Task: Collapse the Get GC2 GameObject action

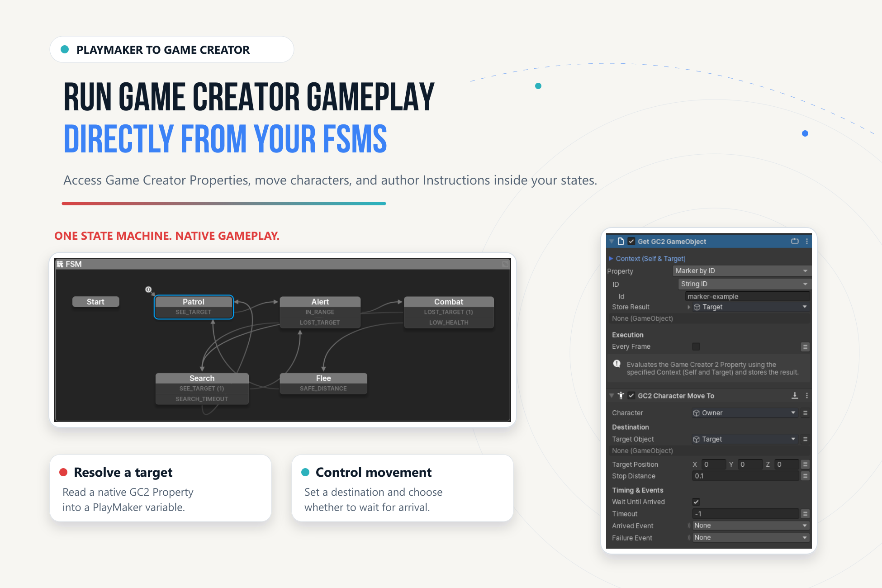Action: click(x=612, y=242)
